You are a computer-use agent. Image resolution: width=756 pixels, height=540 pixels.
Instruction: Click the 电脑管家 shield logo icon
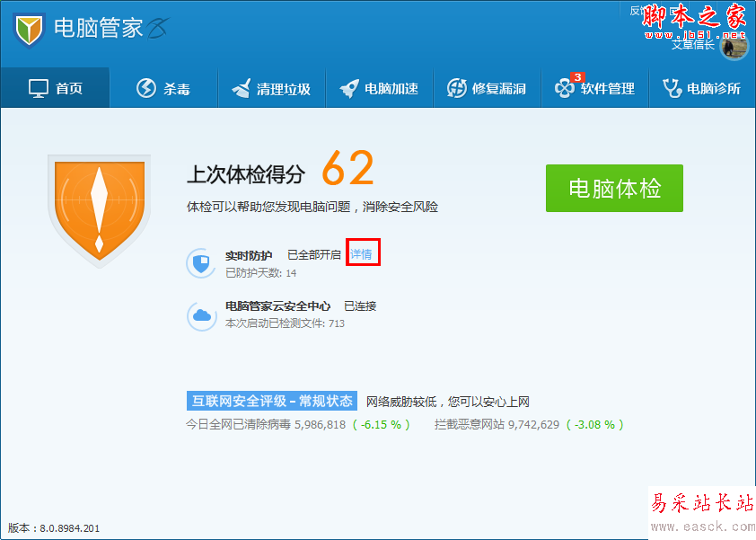(29, 30)
